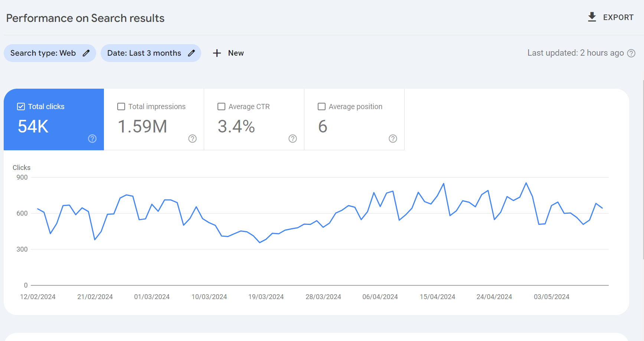Click help icon in Average position card

393,138
